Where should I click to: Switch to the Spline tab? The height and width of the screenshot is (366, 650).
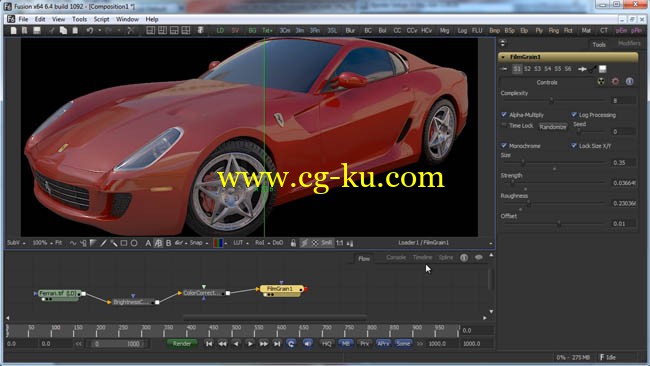coord(446,257)
